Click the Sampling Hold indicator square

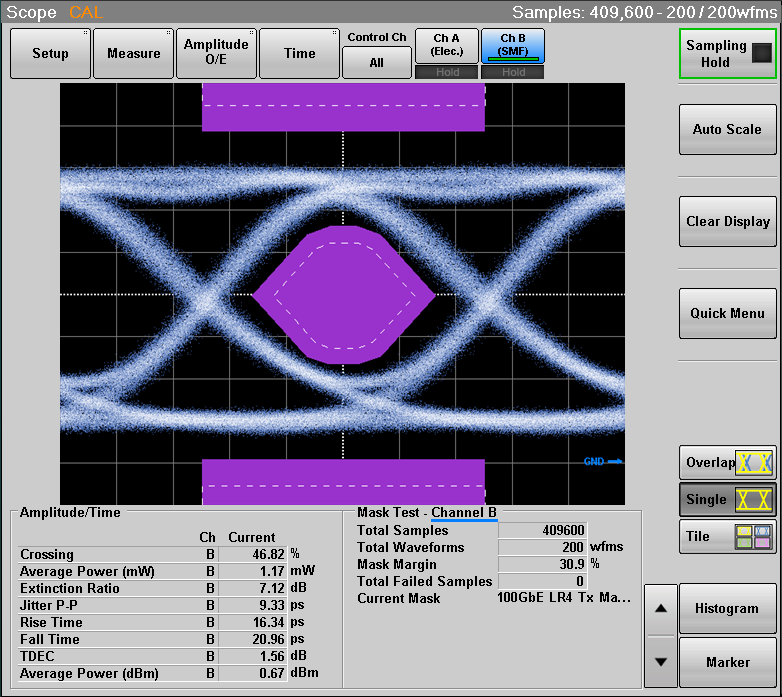click(x=762, y=54)
